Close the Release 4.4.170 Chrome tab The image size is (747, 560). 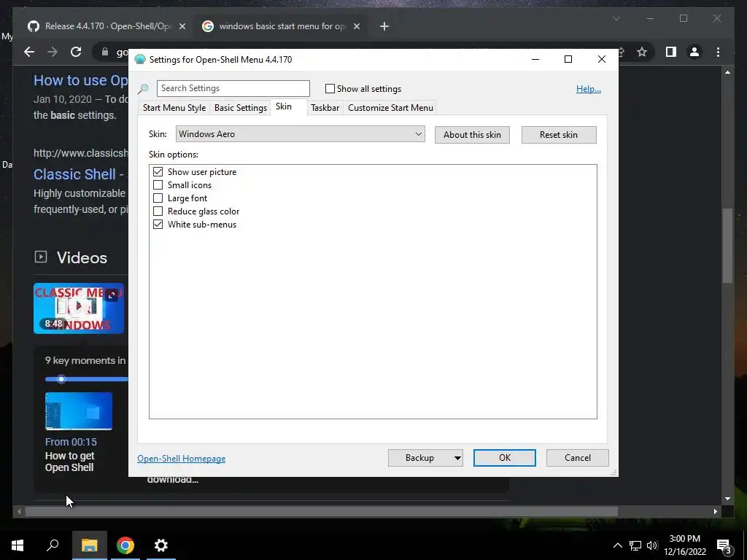(x=182, y=26)
